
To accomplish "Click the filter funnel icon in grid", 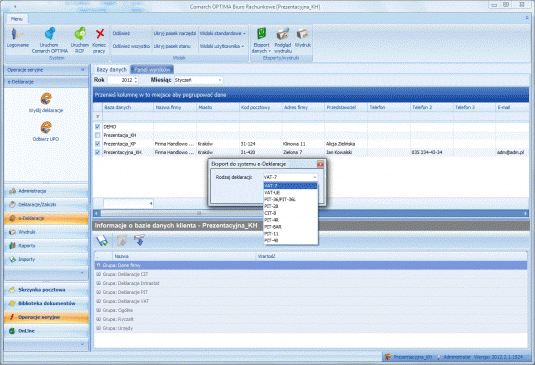I will pyautogui.click(x=98, y=116).
